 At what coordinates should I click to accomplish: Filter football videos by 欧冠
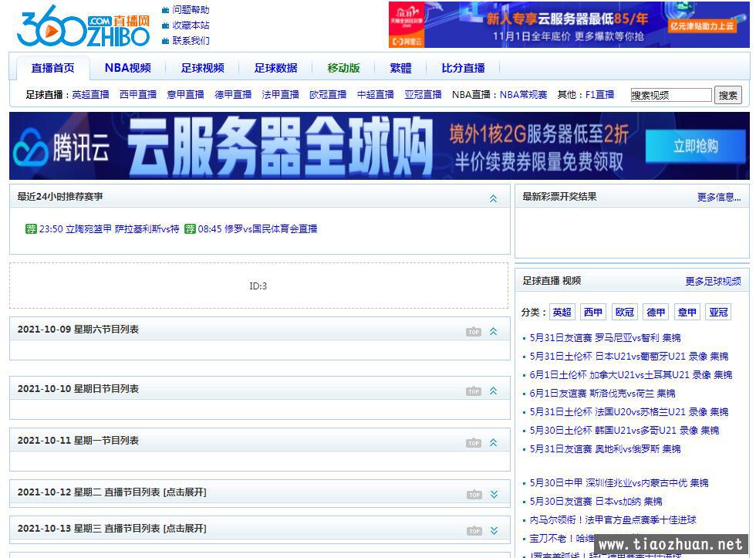click(624, 312)
